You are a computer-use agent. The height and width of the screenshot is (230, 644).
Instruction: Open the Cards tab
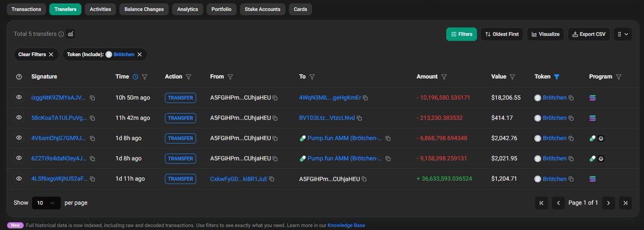click(300, 9)
